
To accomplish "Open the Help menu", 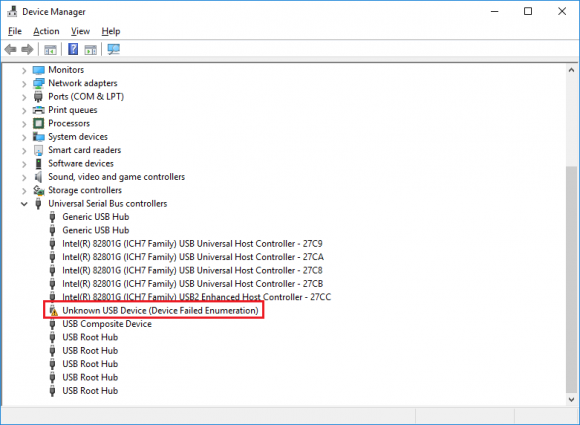I will 111,31.
